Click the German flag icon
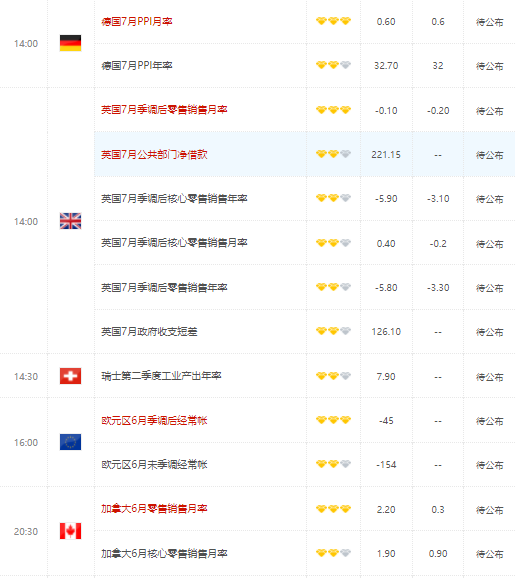This screenshot has height=578, width=515. click(x=70, y=43)
